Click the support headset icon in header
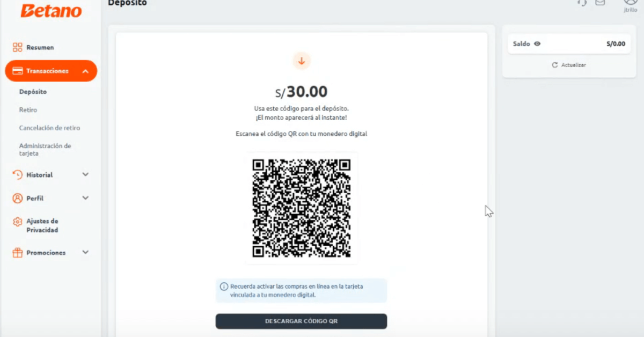644x337 pixels. 582,2
